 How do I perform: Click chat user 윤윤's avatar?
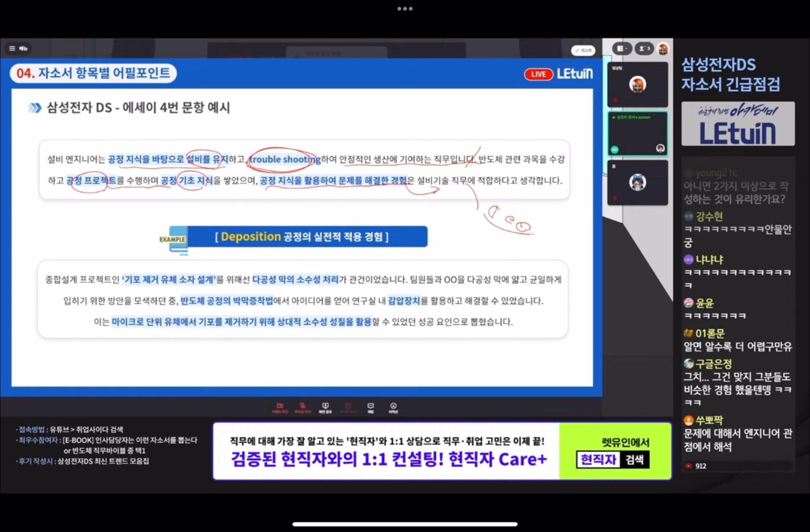688,303
